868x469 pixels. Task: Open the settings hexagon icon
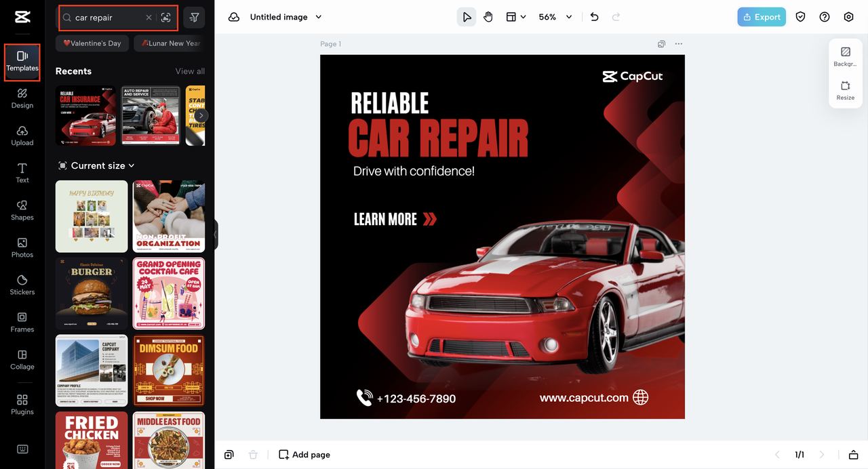[x=848, y=17]
